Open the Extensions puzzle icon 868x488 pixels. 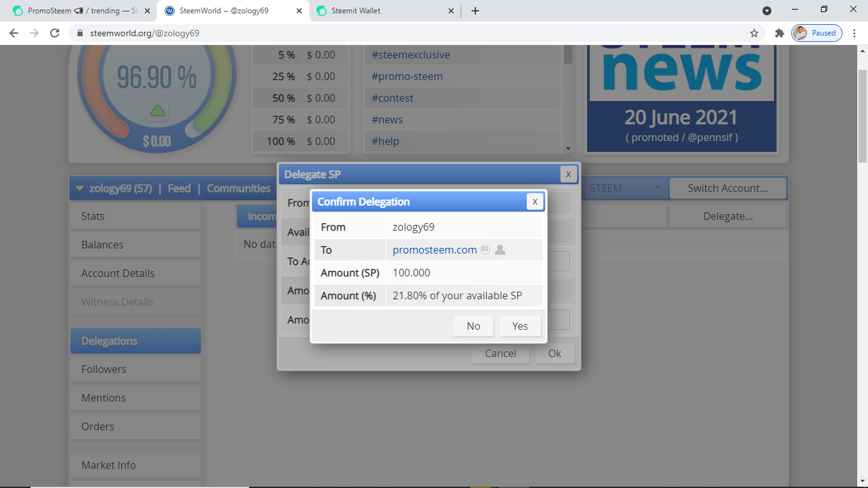pyautogui.click(x=779, y=33)
